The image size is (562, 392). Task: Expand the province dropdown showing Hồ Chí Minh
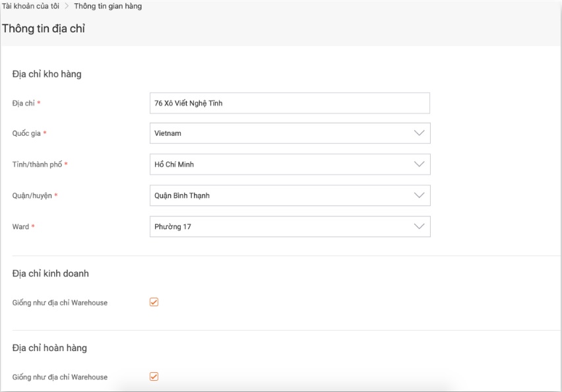pyautogui.click(x=284, y=164)
